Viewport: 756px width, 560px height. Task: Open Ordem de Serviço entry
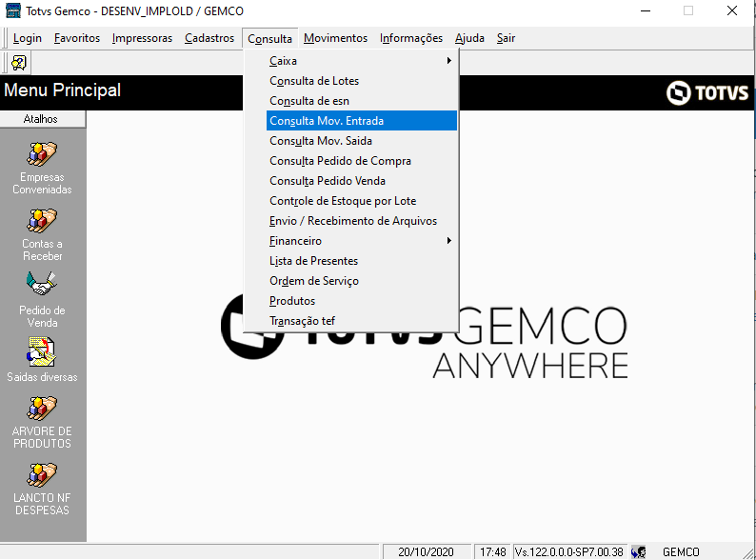click(x=362, y=281)
